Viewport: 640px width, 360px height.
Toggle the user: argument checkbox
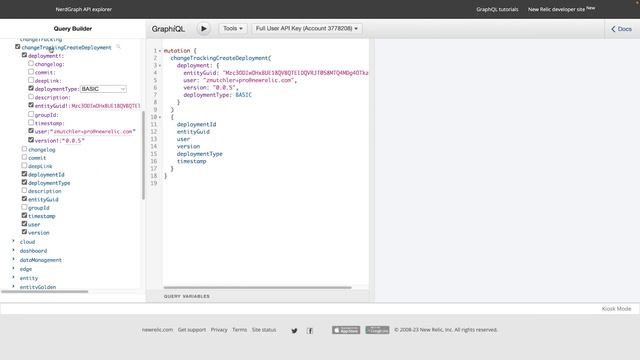tap(31, 131)
